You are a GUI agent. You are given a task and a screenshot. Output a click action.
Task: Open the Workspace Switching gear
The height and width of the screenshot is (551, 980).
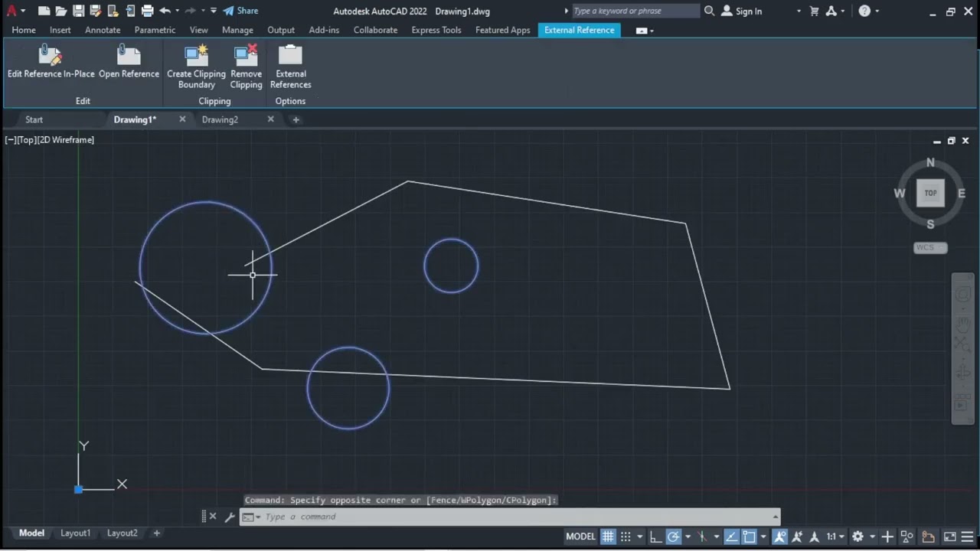[x=858, y=536]
